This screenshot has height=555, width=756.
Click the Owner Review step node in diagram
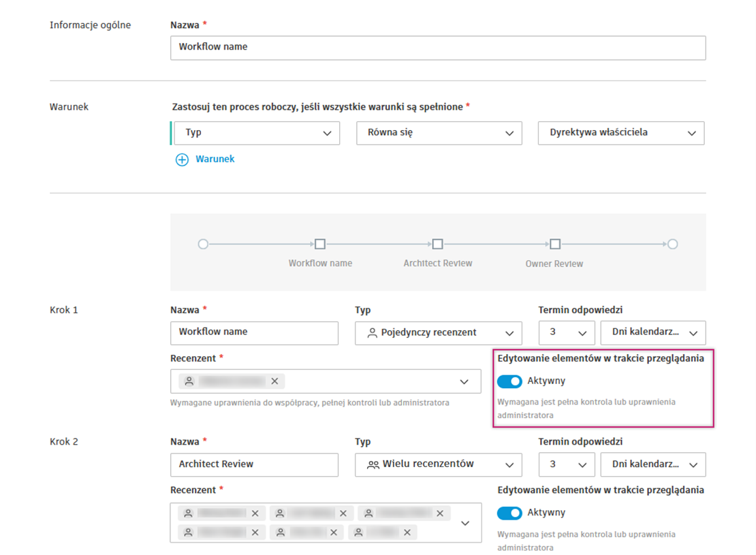(555, 244)
